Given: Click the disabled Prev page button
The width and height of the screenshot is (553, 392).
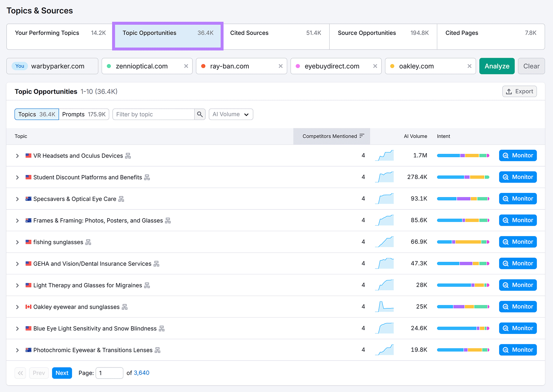Looking at the screenshot, I should coord(39,373).
